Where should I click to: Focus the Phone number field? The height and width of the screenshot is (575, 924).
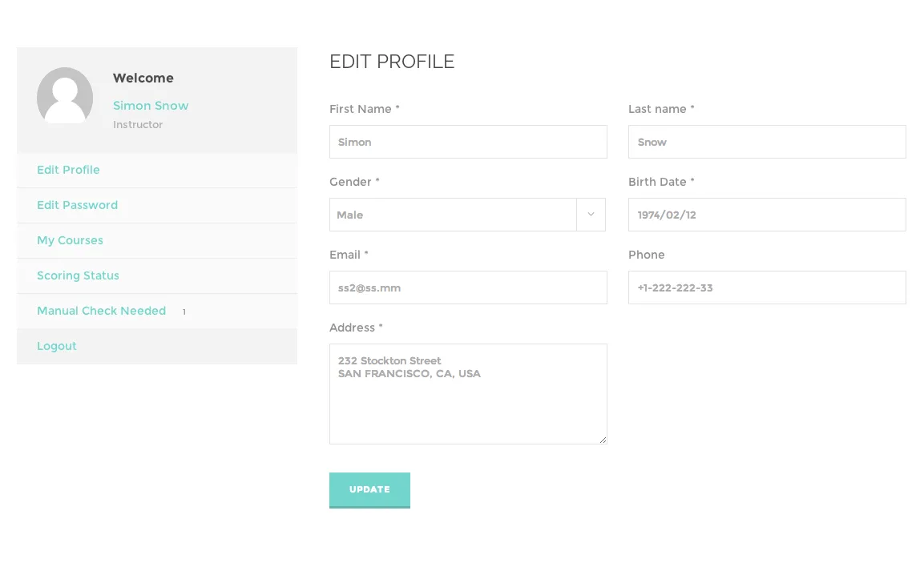767,287
